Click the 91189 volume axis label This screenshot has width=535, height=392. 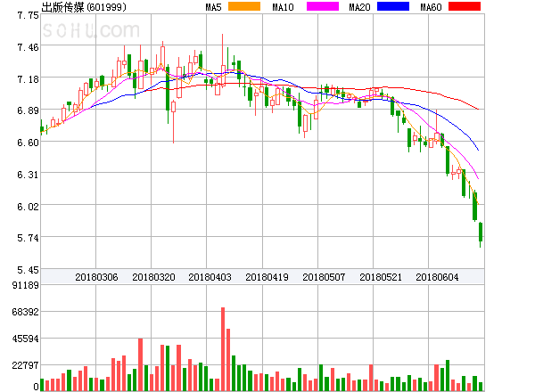[x=26, y=285]
